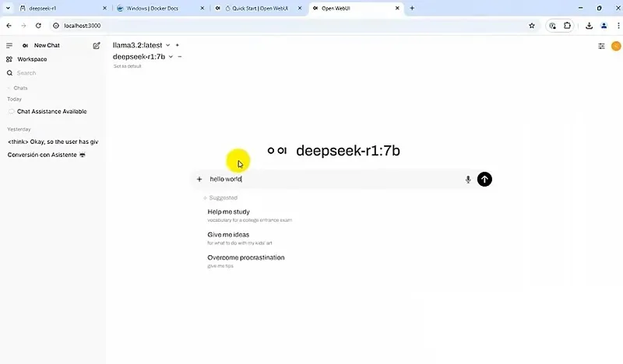This screenshot has width=623, height=364.
Task: Bookmark this page with star icon
Action: 532,26
